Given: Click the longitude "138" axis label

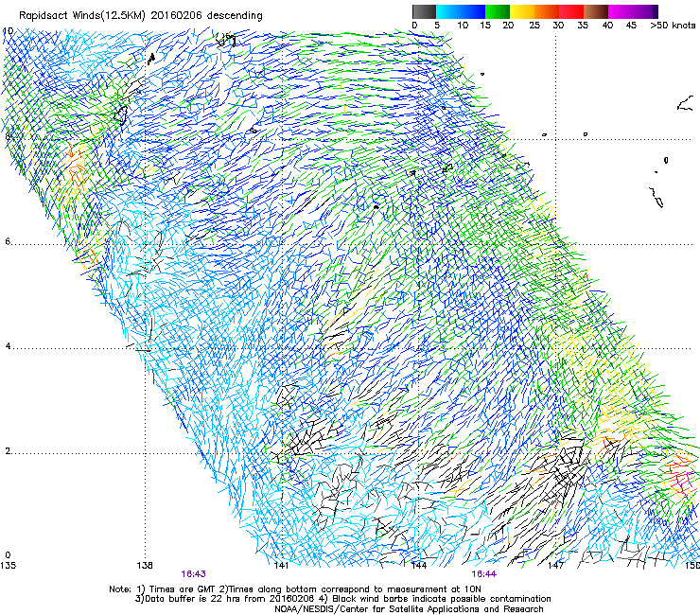Looking at the screenshot, I should (x=145, y=566).
